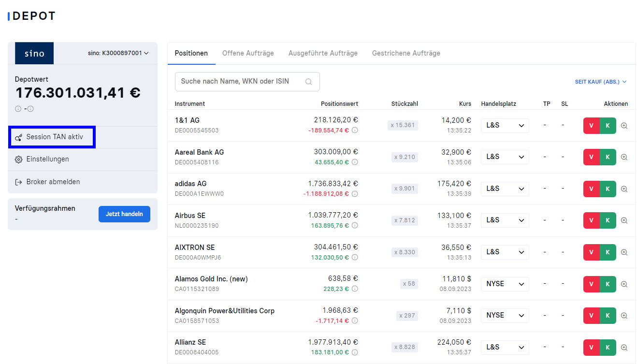Click the green K button for Aareal Bank AG
This screenshot has height=364, width=637.
coord(608,157)
